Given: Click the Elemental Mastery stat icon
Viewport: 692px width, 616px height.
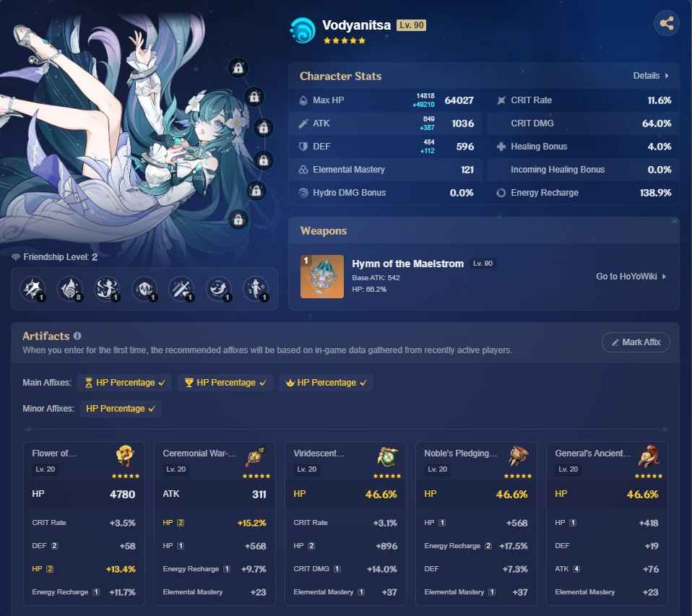Looking at the screenshot, I should point(303,170).
